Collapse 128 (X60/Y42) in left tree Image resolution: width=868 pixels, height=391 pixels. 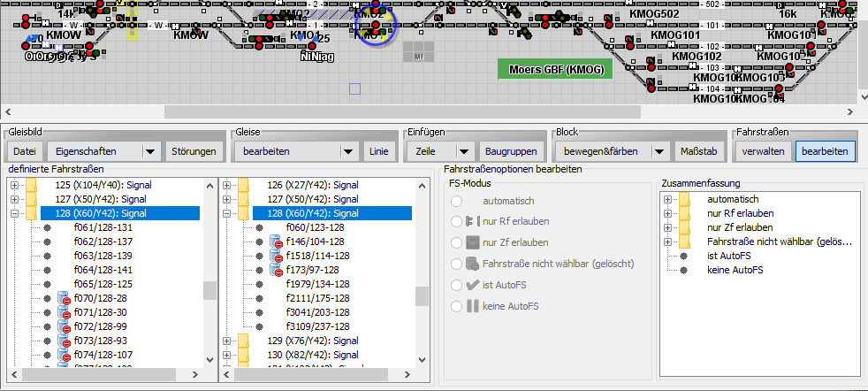[x=15, y=213]
